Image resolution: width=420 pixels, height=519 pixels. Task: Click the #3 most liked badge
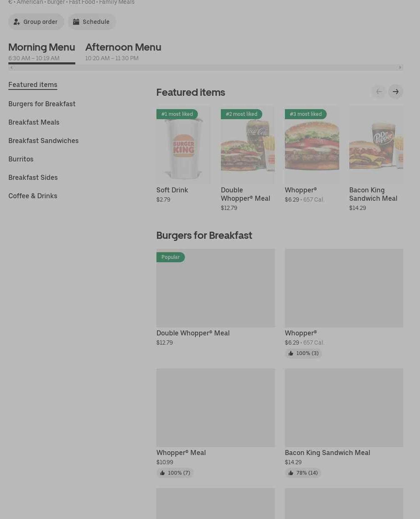coord(306,114)
